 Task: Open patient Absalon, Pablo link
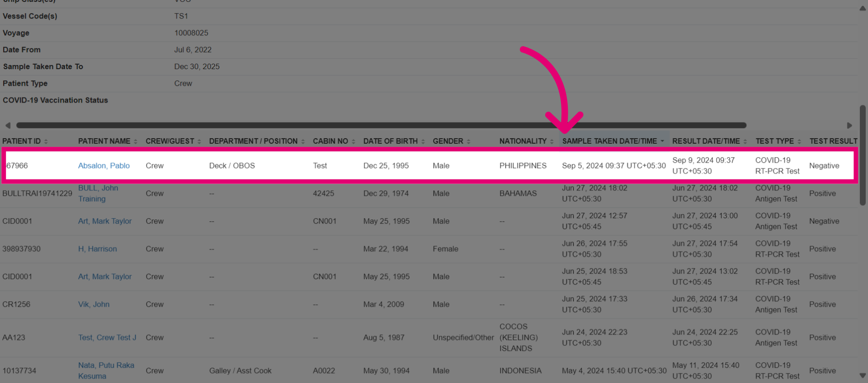(x=104, y=166)
